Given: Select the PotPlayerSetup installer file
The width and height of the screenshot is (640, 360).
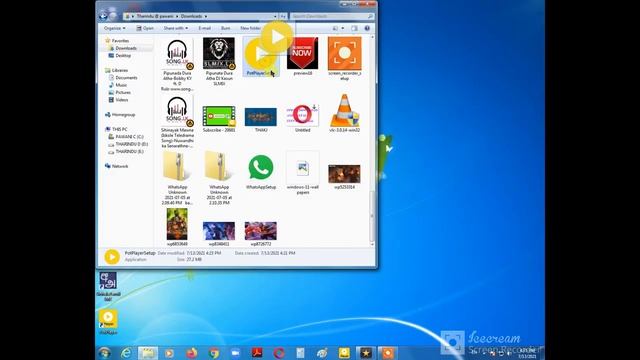Looking at the screenshot, I should (x=260, y=57).
